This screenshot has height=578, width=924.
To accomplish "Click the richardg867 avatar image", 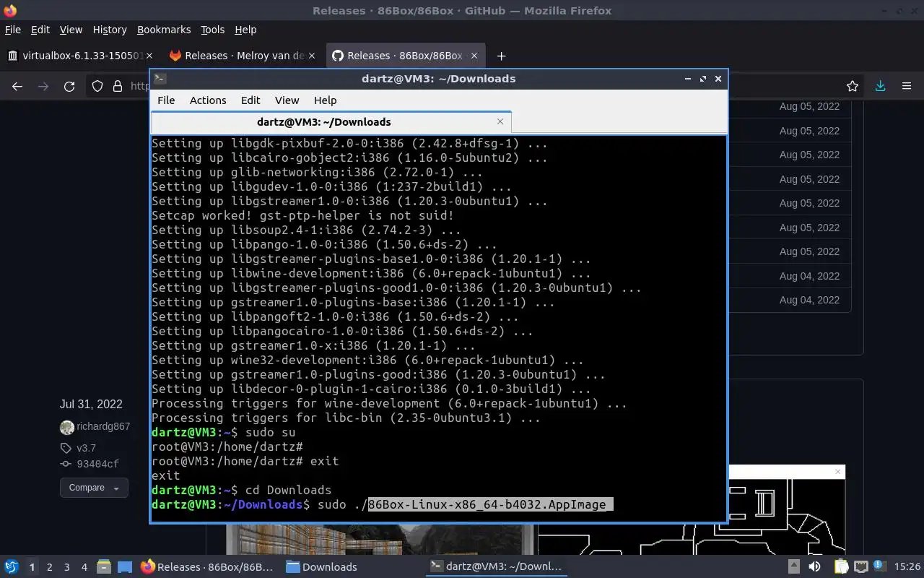I will pos(67,427).
